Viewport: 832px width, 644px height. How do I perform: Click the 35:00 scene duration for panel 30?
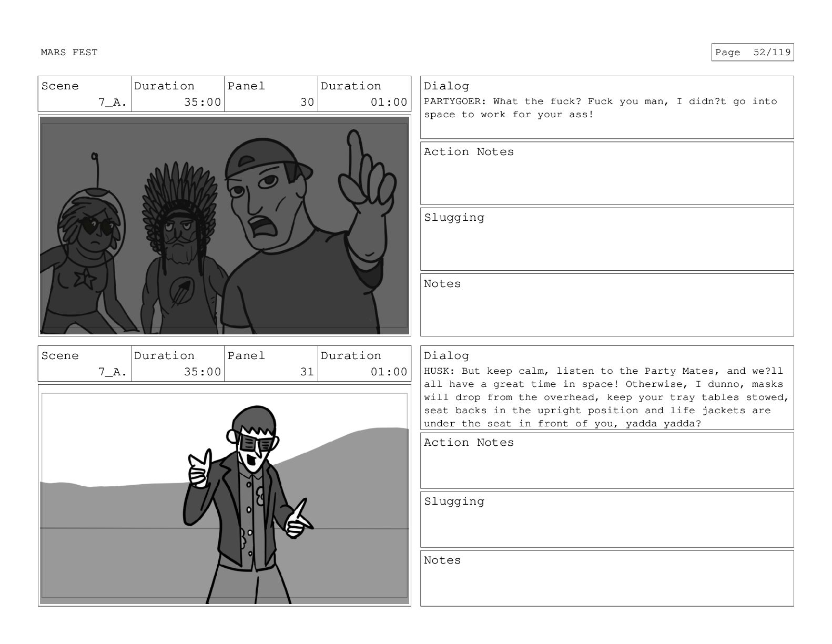click(x=202, y=103)
